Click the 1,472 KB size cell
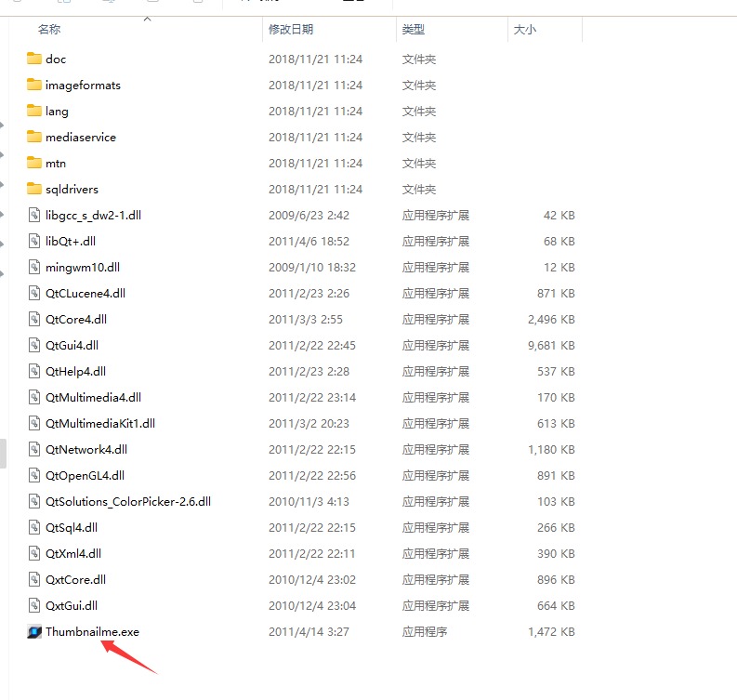The image size is (737, 700). click(x=551, y=631)
